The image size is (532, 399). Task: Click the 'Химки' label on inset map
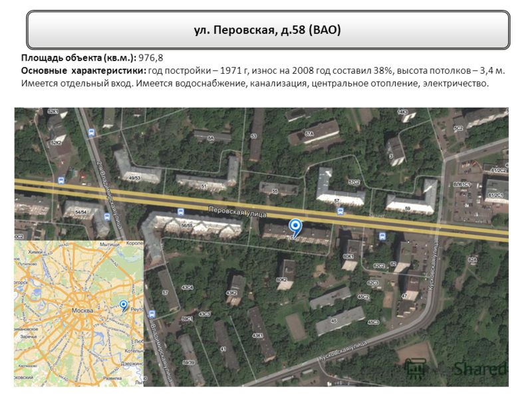(35, 252)
